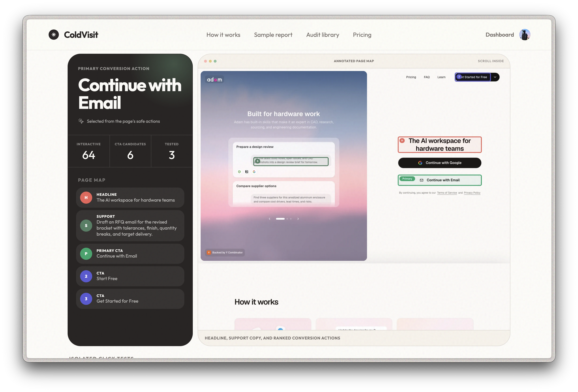Click the Continue with Google button
This screenshot has height=392, width=578.
(440, 163)
